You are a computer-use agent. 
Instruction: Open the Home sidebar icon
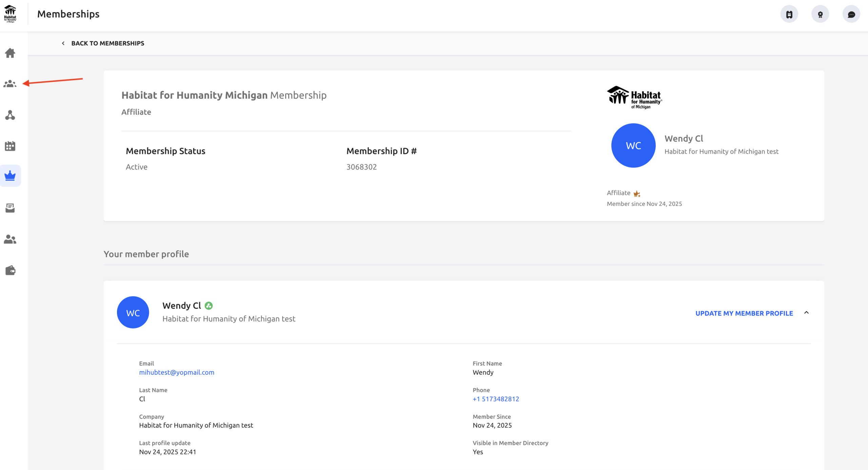pos(10,53)
